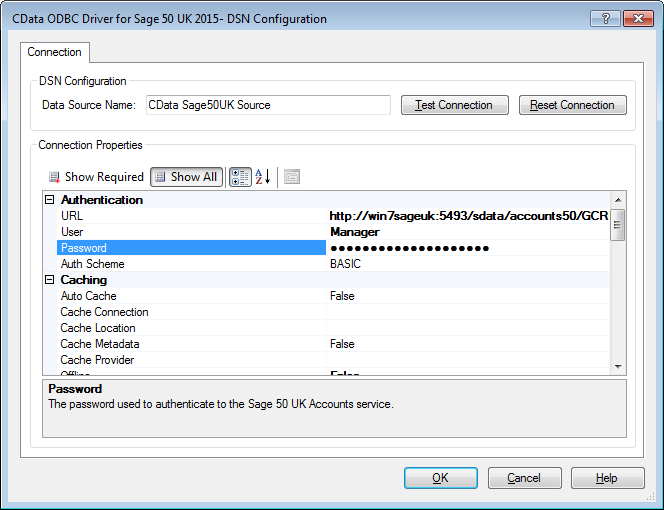This screenshot has height=510, width=664.
Task: Click the Cache Metadata value False
Action: (468, 344)
